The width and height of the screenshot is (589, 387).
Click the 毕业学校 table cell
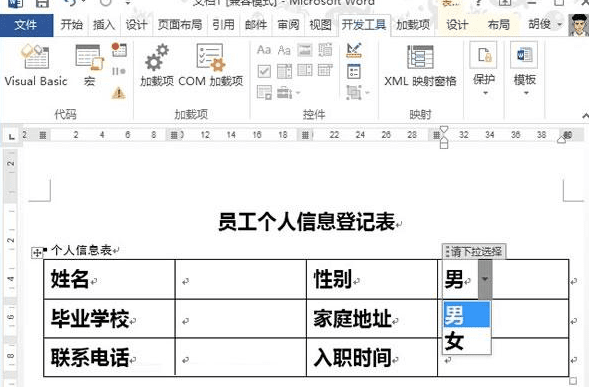point(109,319)
